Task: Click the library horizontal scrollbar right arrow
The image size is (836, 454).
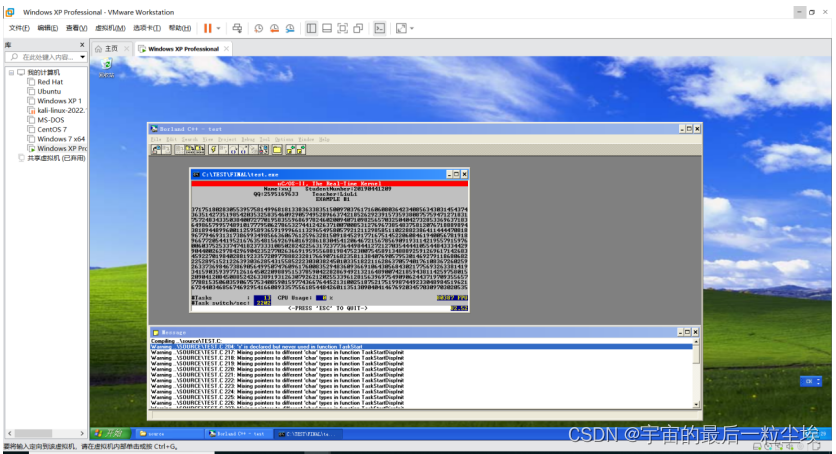Action: pos(82,433)
